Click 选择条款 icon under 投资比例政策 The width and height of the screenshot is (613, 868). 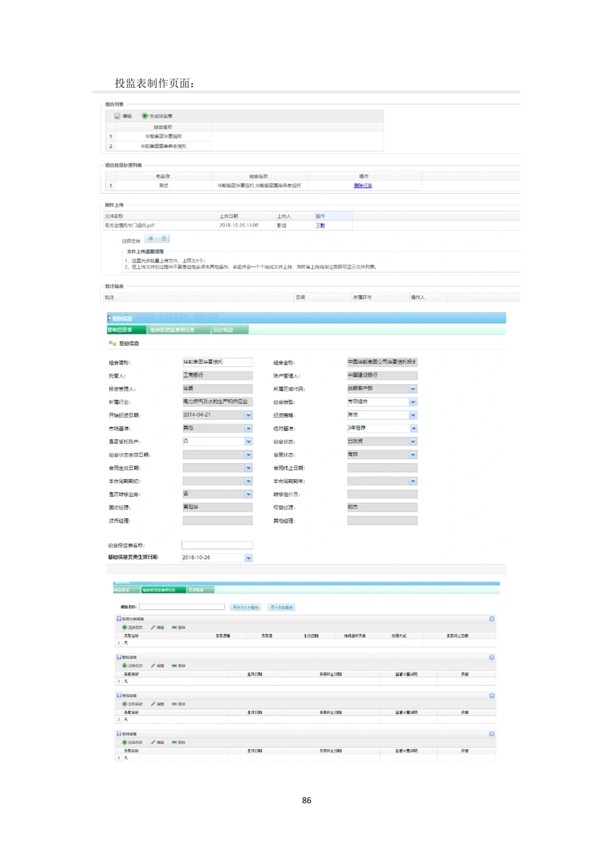click(x=124, y=628)
